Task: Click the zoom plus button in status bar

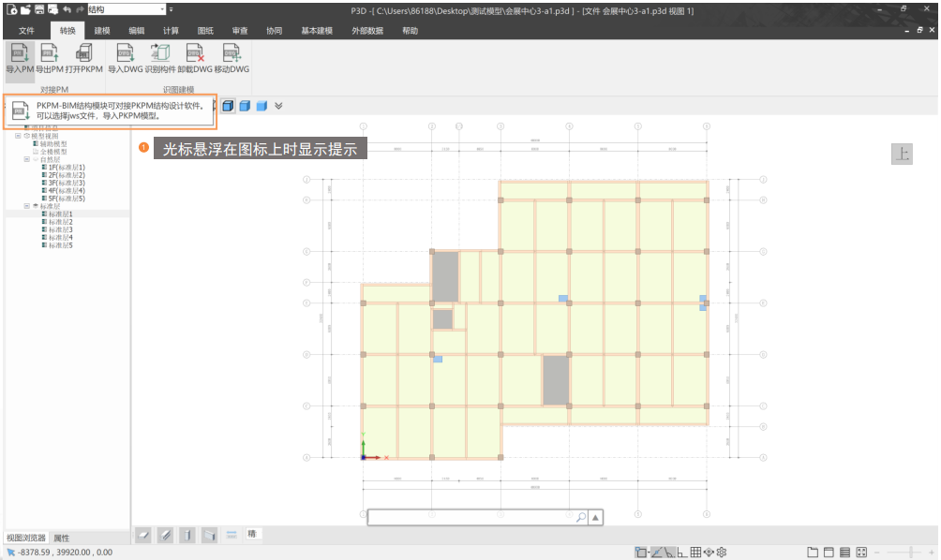Action: tap(931, 553)
